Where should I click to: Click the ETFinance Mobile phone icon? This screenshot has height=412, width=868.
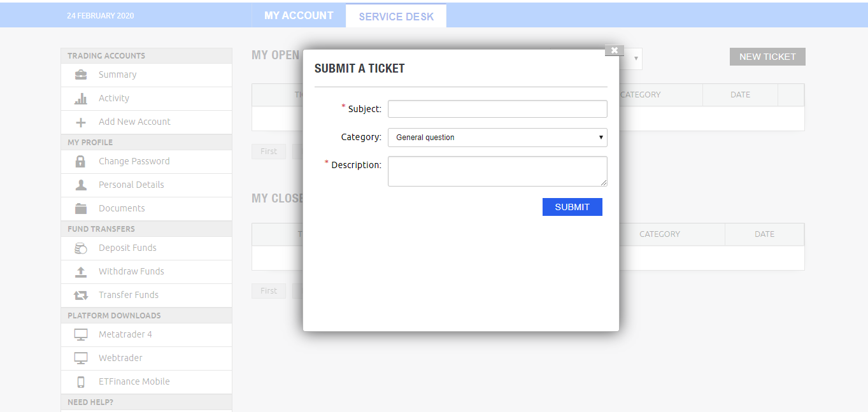[81, 382]
